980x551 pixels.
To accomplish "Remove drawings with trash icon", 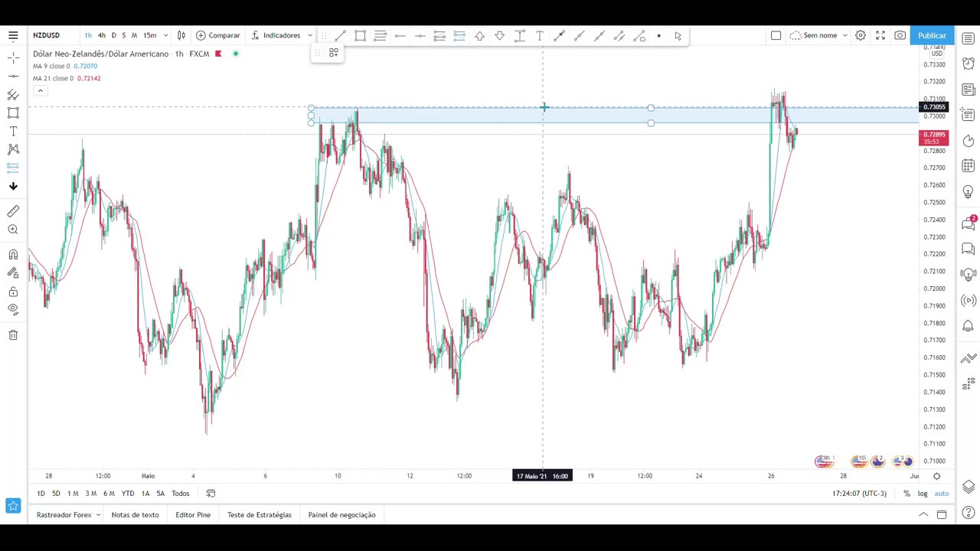I will (13, 334).
